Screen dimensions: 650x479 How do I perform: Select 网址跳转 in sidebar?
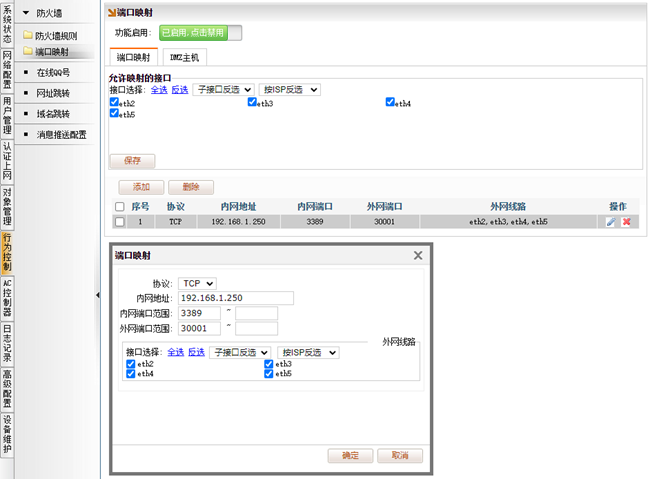(x=53, y=93)
